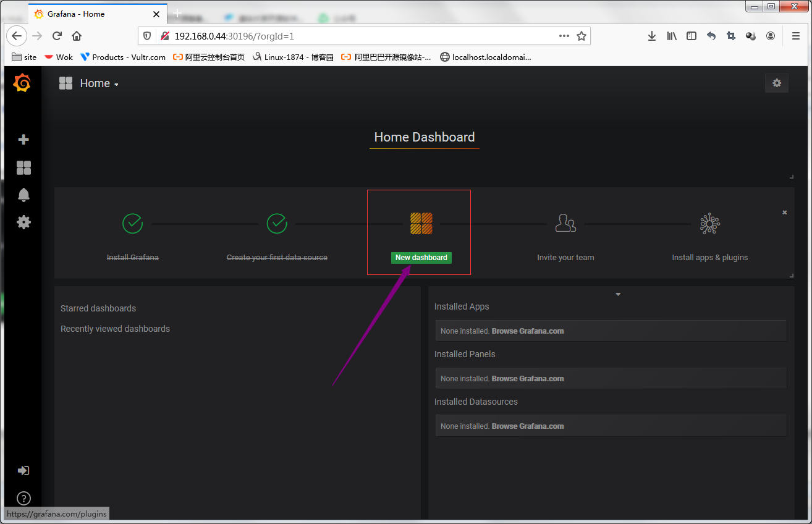Open the Products - Vultr.com bookmark
The height and width of the screenshot is (524, 812).
123,57
